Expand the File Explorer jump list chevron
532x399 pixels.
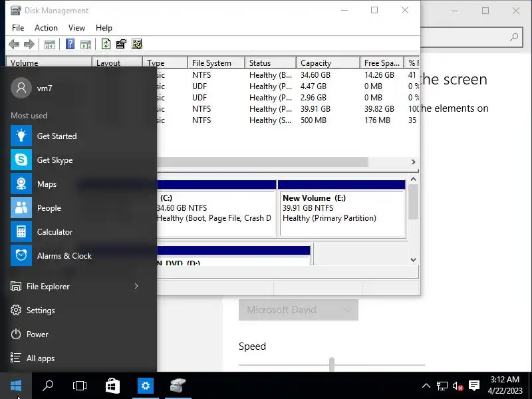coord(136,286)
